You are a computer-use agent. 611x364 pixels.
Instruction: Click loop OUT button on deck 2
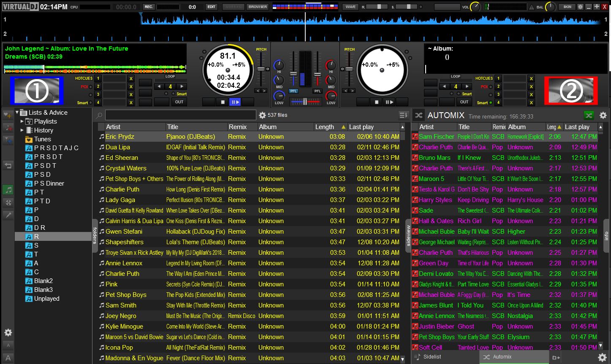tap(464, 102)
